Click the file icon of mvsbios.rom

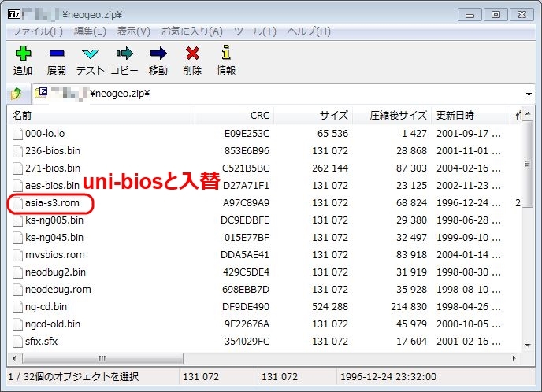coord(17,255)
